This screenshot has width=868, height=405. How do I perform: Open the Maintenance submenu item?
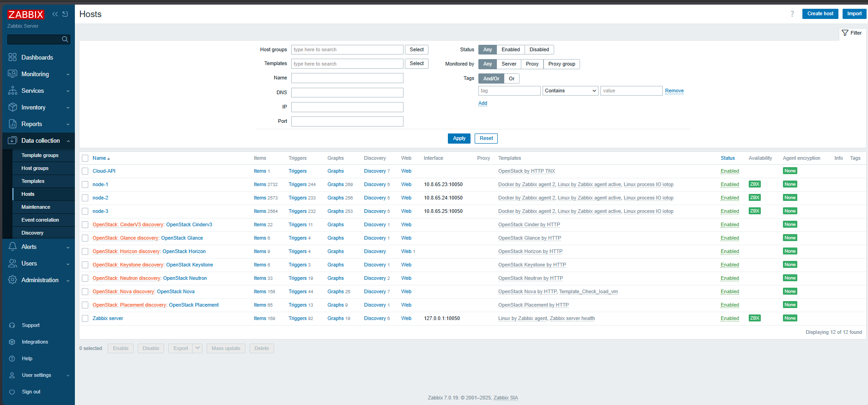pyautogui.click(x=36, y=207)
